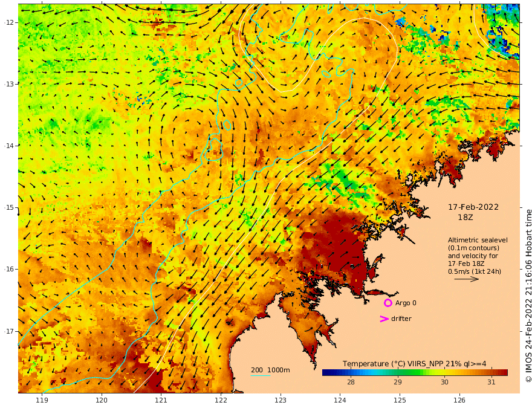Screen dimensions: 532x411
Task: Click the '0.5m/s (1kt 24h)' scale text
Action: coord(475,271)
